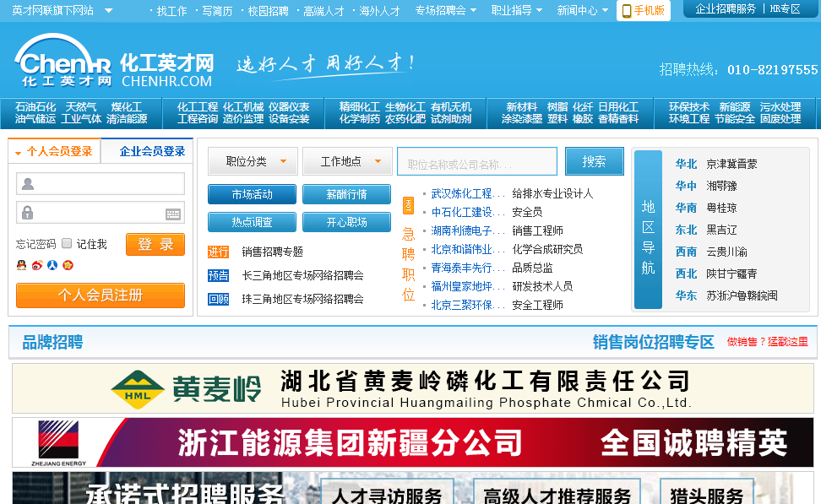The image size is (821, 504).
Task: Click the 忘记密码 link
Action: point(35,244)
